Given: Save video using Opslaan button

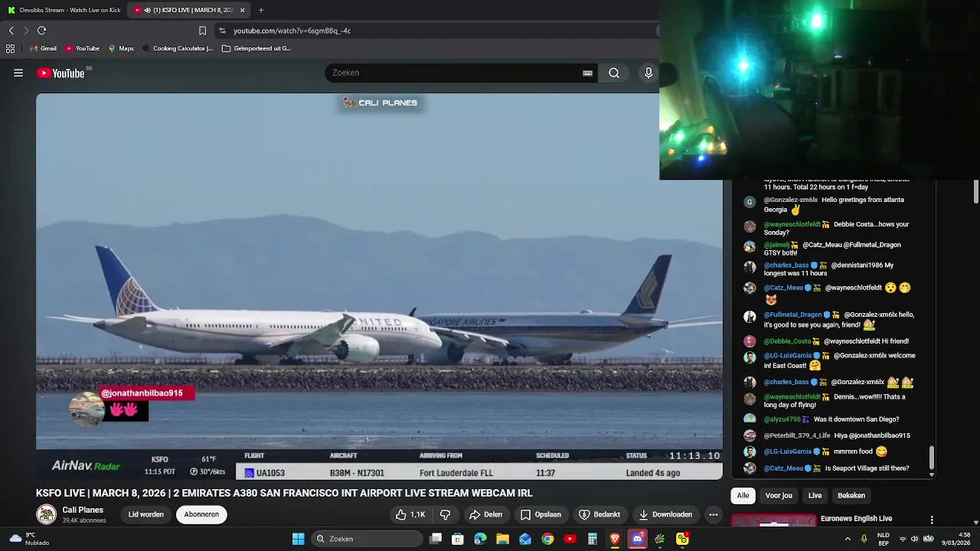Looking at the screenshot, I should [x=541, y=514].
